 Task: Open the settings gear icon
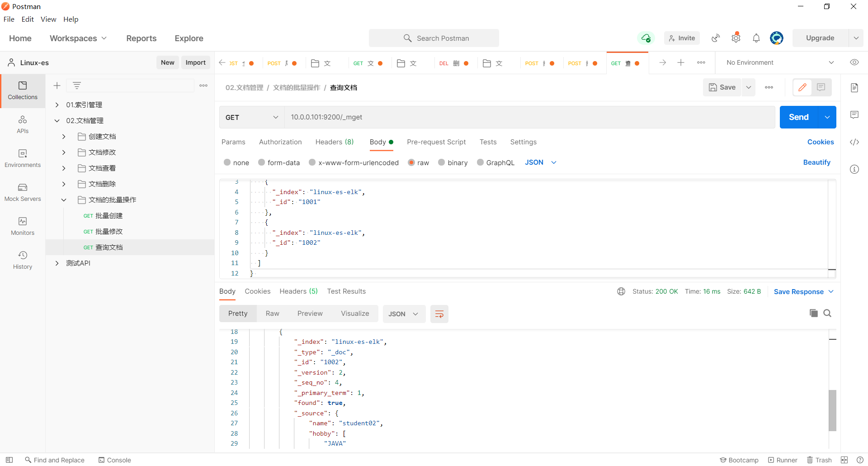point(736,38)
